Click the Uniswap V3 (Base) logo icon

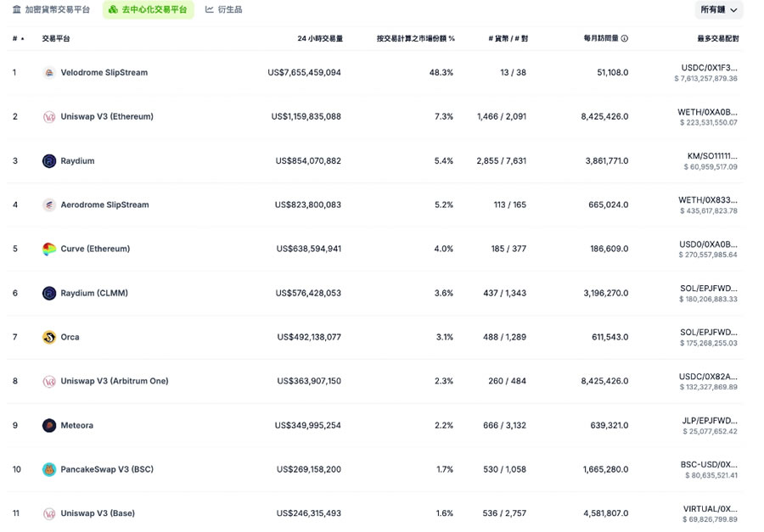click(49, 513)
